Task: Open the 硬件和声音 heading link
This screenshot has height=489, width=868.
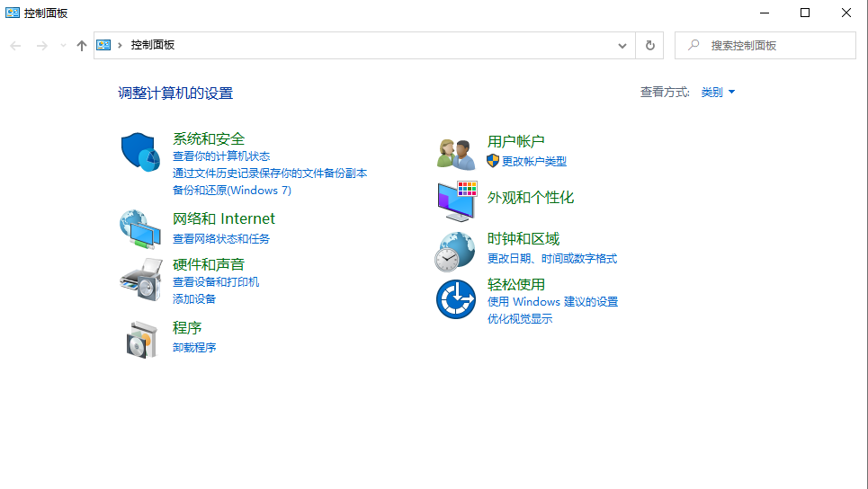Action: (x=209, y=264)
